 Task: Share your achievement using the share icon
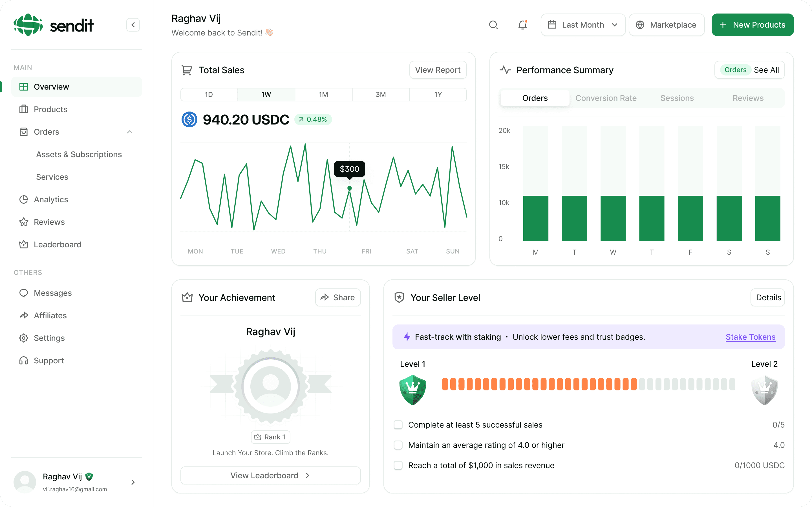(324, 297)
